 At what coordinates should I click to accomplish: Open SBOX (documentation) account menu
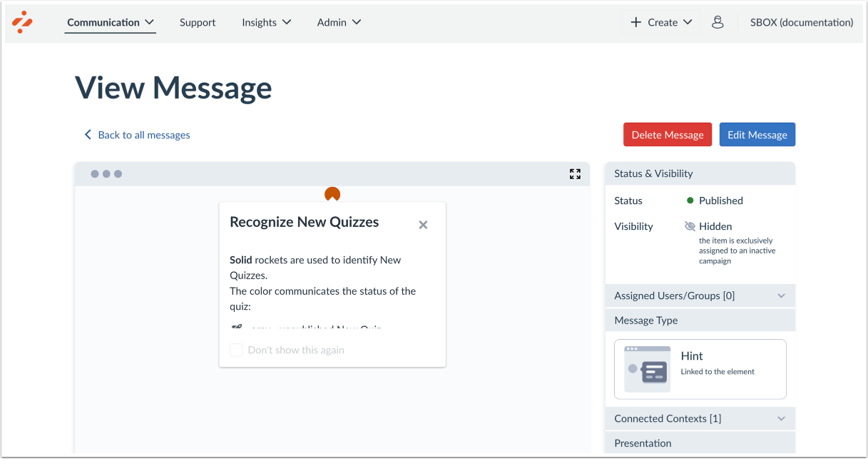[802, 22]
